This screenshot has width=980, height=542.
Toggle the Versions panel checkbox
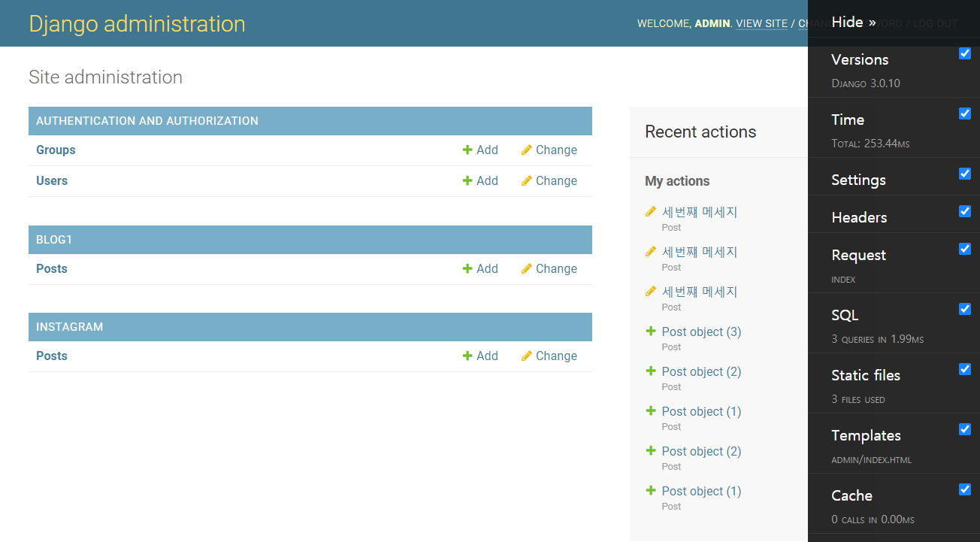click(965, 53)
